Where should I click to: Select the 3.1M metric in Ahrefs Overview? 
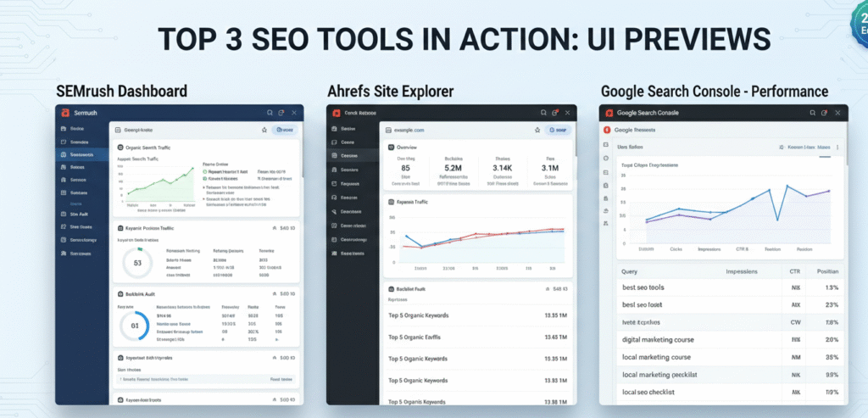pyautogui.click(x=549, y=170)
